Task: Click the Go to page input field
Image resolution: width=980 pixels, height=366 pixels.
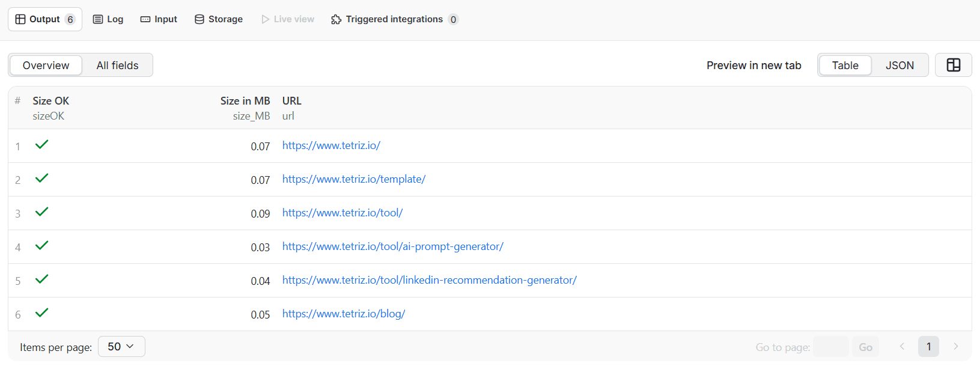Action: pyautogui.click(x=831, y=347)
